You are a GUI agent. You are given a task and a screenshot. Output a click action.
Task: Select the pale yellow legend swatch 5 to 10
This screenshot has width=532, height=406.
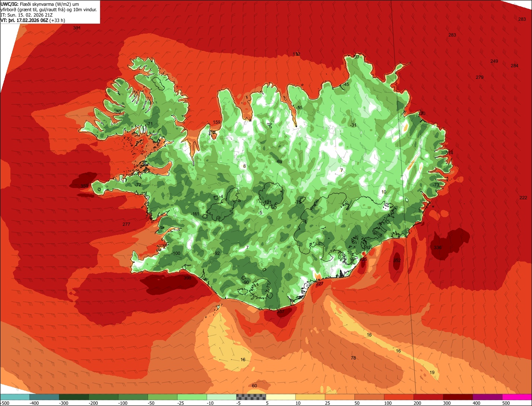click(281, 397)
